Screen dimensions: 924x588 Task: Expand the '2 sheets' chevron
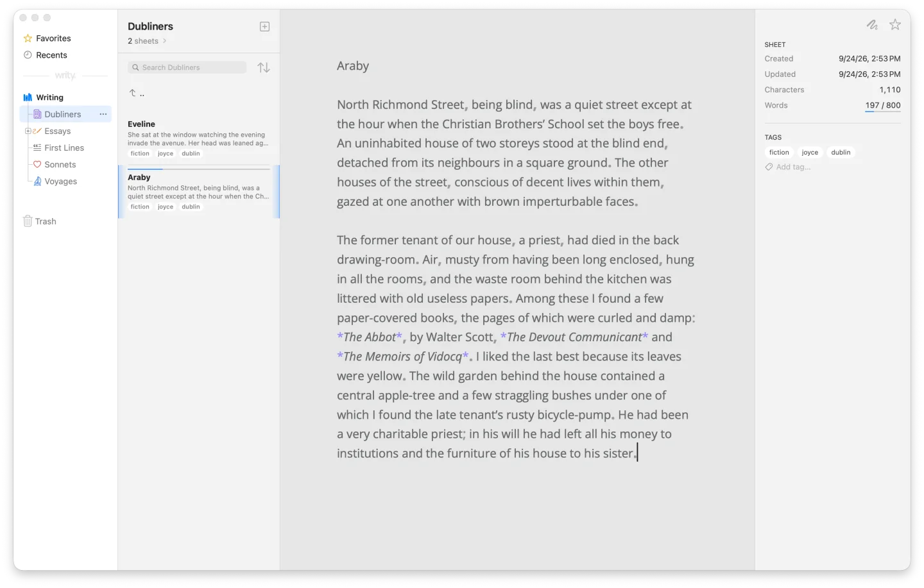pos(164,41)
